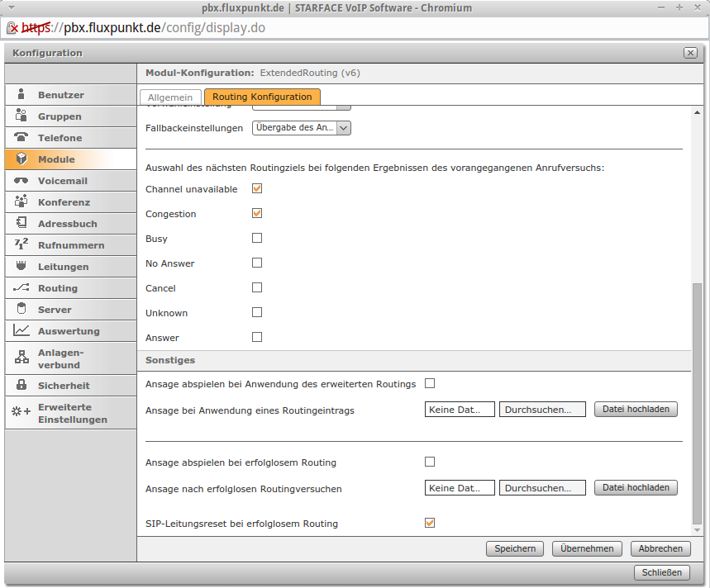Click the Gruppen group icon

(x=21, y=116)
